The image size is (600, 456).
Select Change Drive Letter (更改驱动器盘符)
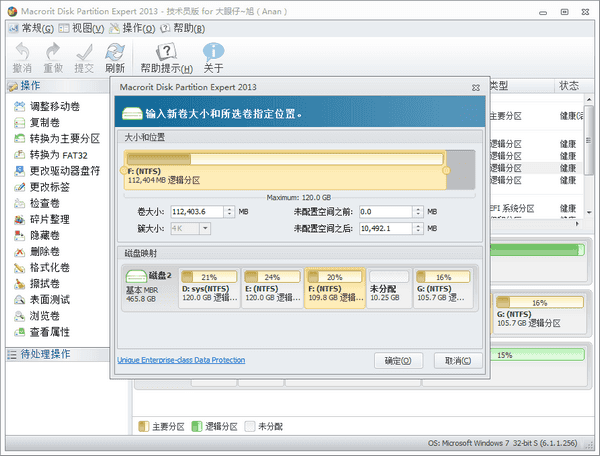[x=57, y=171]
